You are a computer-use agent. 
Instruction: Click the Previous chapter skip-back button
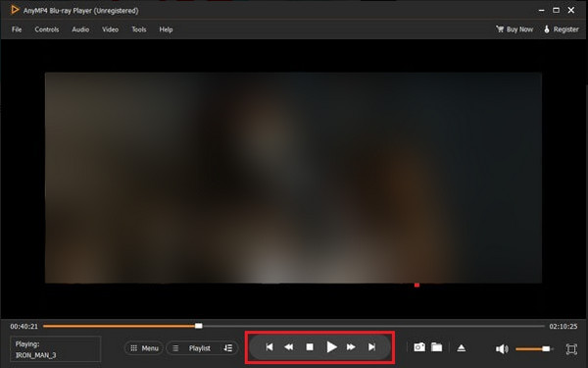coord(269,347)
